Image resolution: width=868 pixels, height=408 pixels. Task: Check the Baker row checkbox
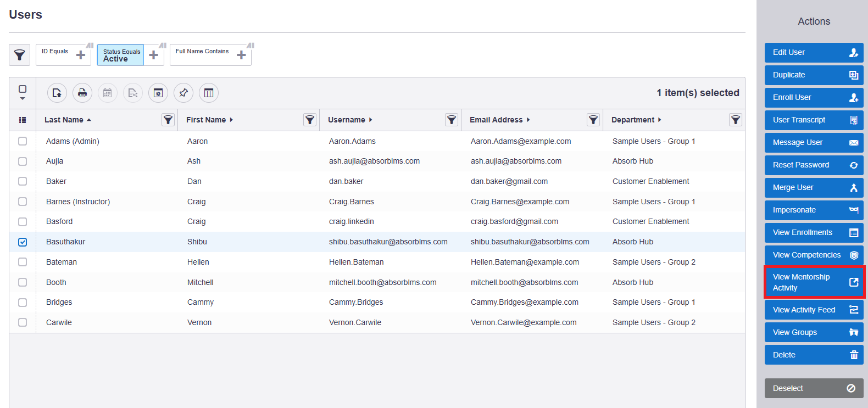coord(23,181)
